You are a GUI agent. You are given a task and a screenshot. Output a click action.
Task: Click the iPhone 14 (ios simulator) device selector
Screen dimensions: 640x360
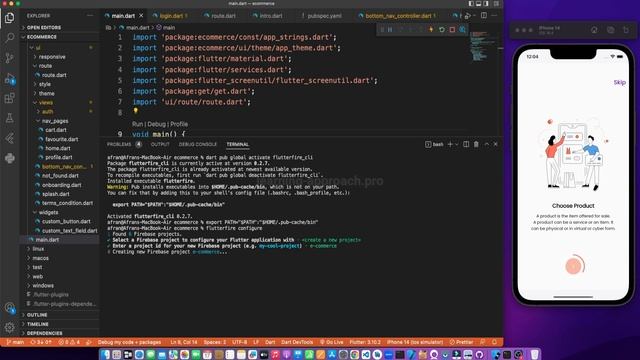415,342
